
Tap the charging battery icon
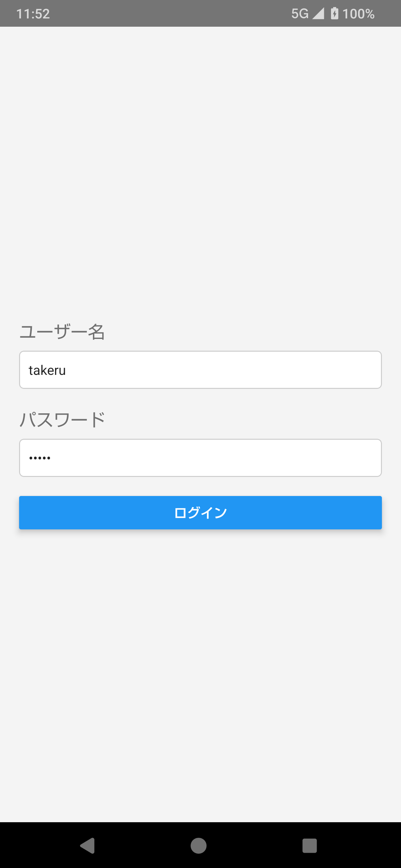point(334,13)
